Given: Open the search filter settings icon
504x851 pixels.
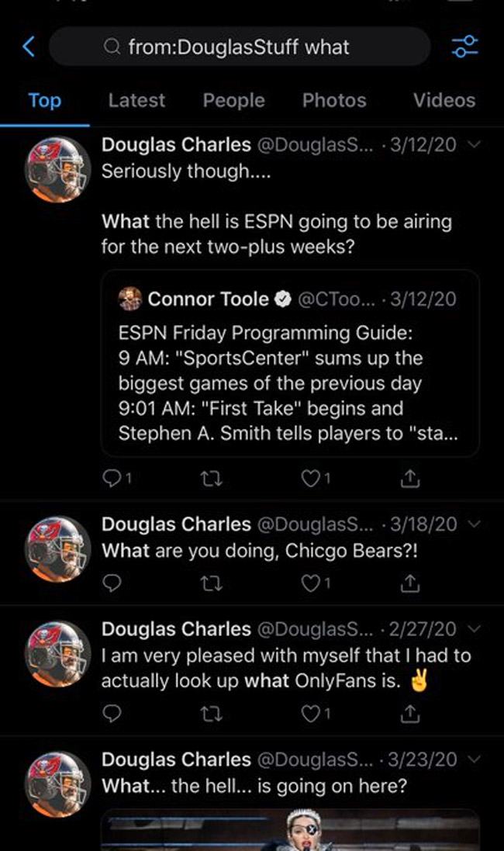Looking at the screenshot, I should 465,47.
